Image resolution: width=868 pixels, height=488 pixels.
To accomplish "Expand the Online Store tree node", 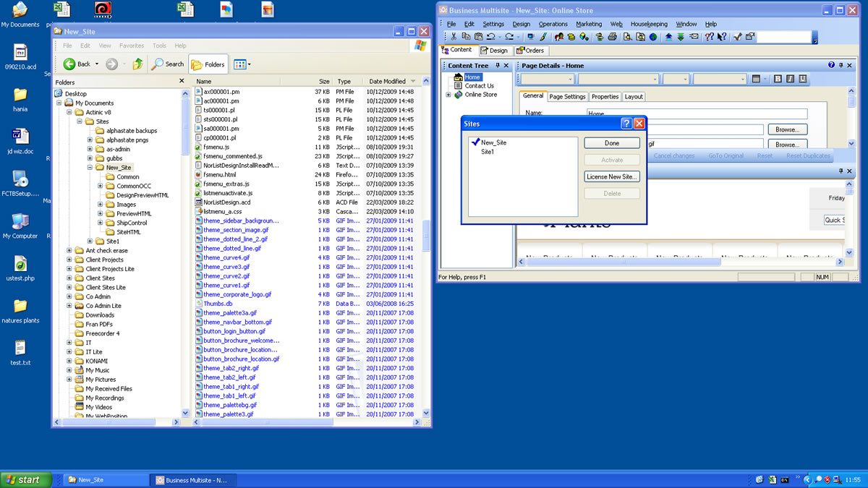I will 448,95.
